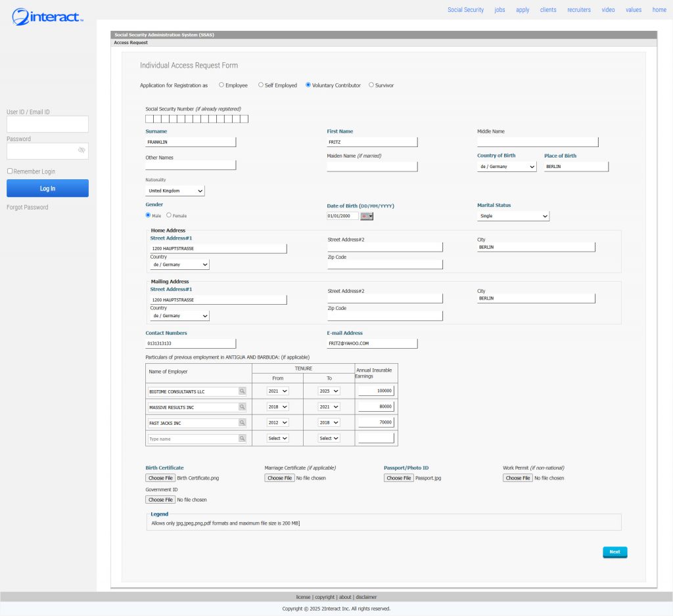
Task: Choose File for Work Permit
Action: (x=518, y=478)
